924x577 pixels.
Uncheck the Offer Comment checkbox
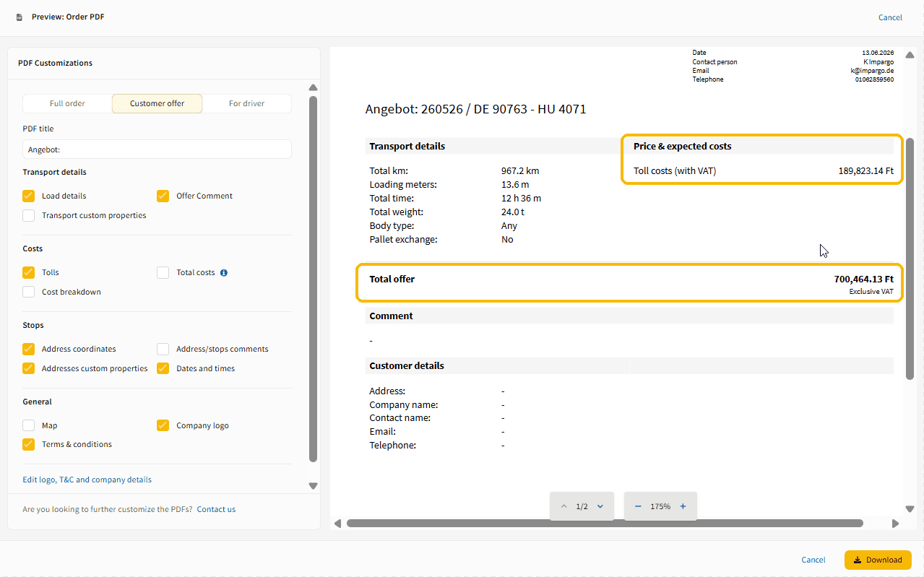tap(163, 196)
